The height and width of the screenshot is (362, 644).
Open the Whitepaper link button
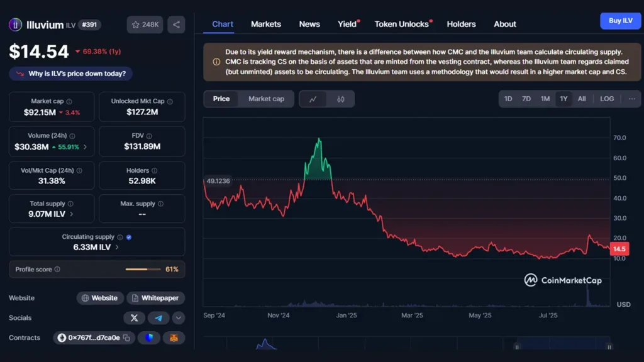(x=156, y=298)
